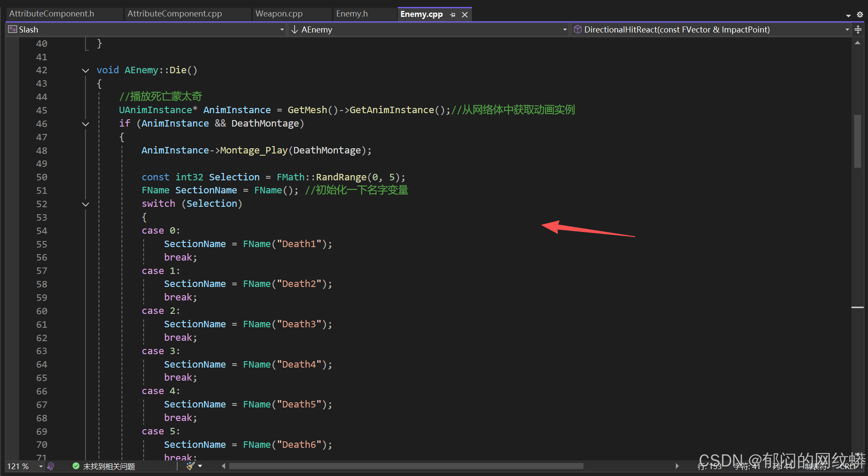Screen dimensions: 868x476
Task: Collapse the switch Selection block
Action: pyautogui.click(x=85, y=204)
